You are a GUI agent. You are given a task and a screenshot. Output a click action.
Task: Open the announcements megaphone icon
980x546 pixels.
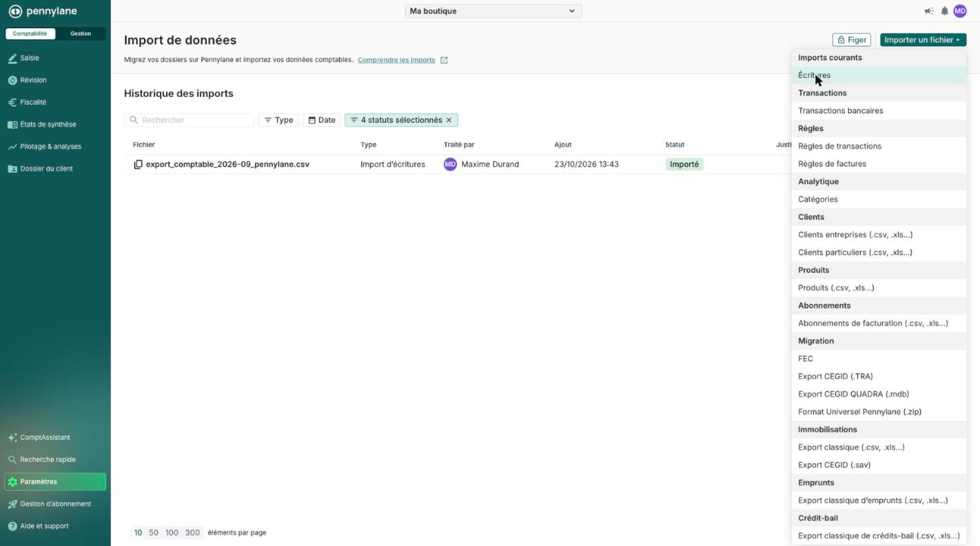tap(929, 11)
